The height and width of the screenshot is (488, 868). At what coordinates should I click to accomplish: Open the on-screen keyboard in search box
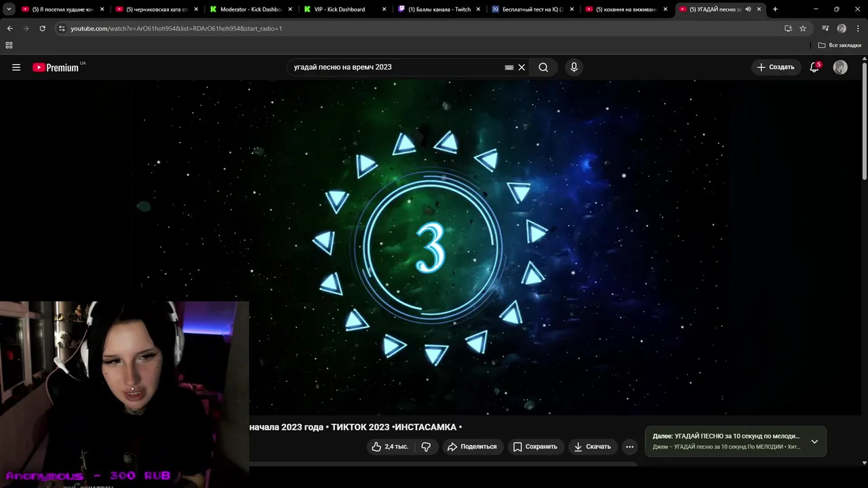pyautogui.click(x=509, y=67)
